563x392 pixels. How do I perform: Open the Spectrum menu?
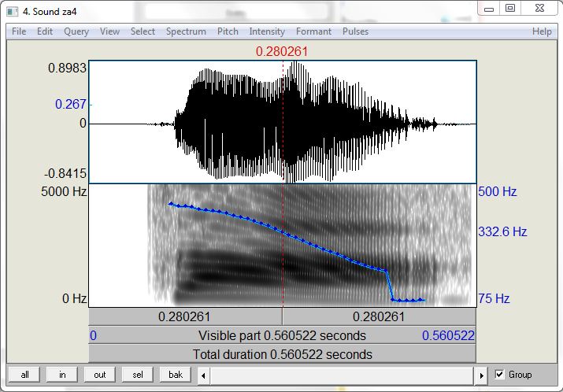point(186,31)
